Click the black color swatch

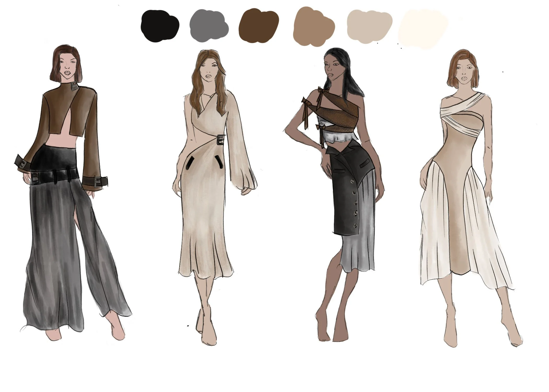[x=160, y=26]
